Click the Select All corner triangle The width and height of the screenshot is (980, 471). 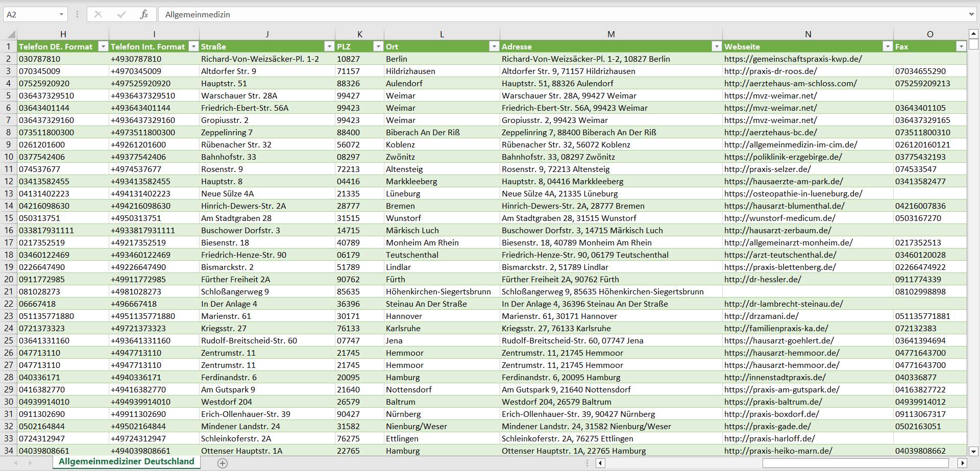click(11, 34)
